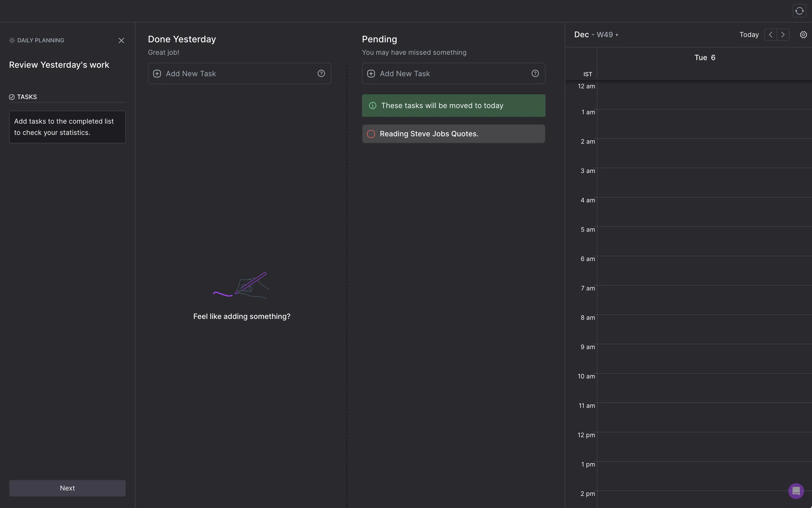Click the Pending column heading
The width and height of the screenshot is (812, 508).
(x=379, y=39)
